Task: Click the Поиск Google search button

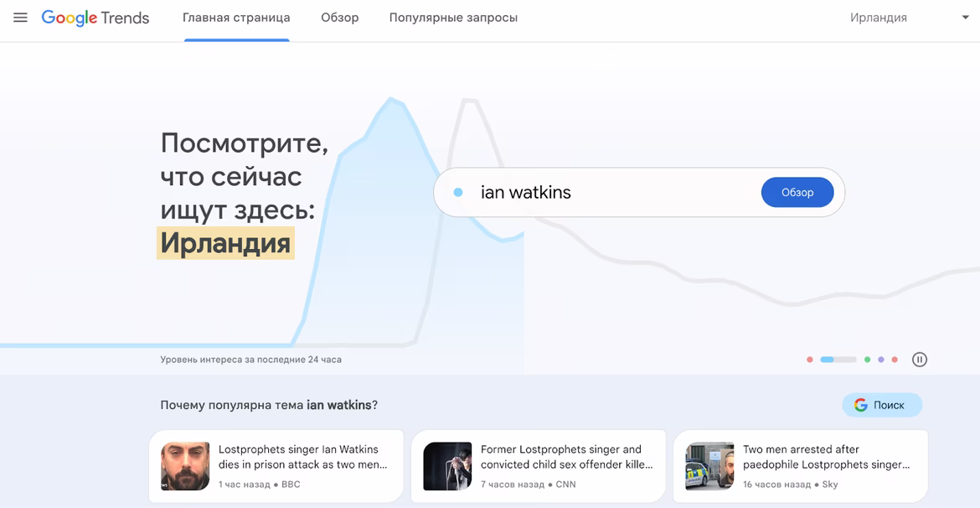Action: [x=881, y=405]
